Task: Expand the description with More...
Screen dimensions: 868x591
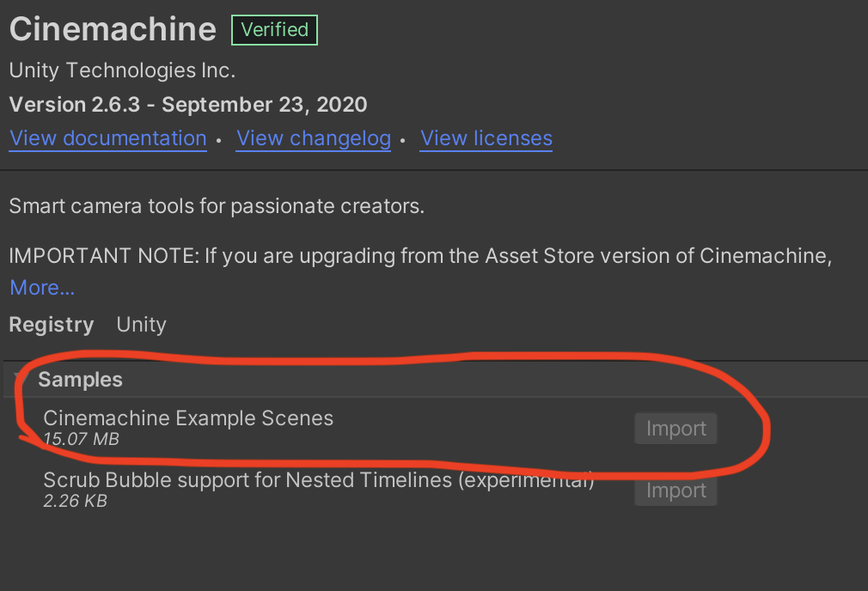Action: point(42,288)
